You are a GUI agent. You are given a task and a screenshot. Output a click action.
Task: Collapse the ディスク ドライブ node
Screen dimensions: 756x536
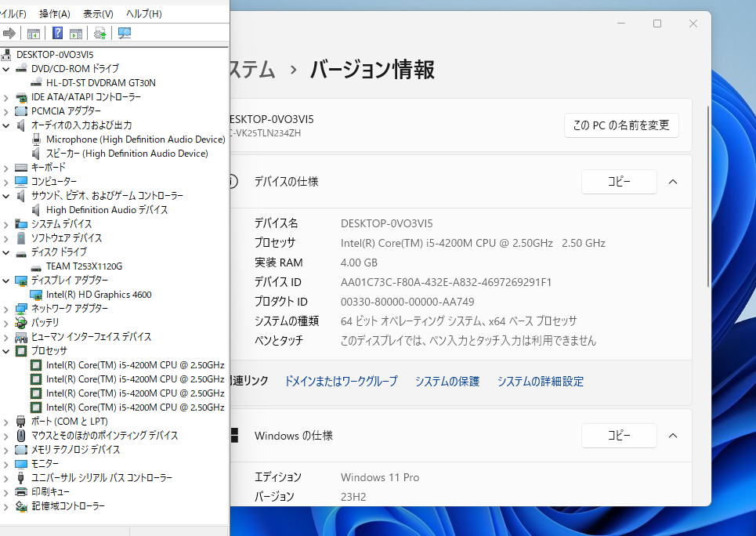coord(5,252)
